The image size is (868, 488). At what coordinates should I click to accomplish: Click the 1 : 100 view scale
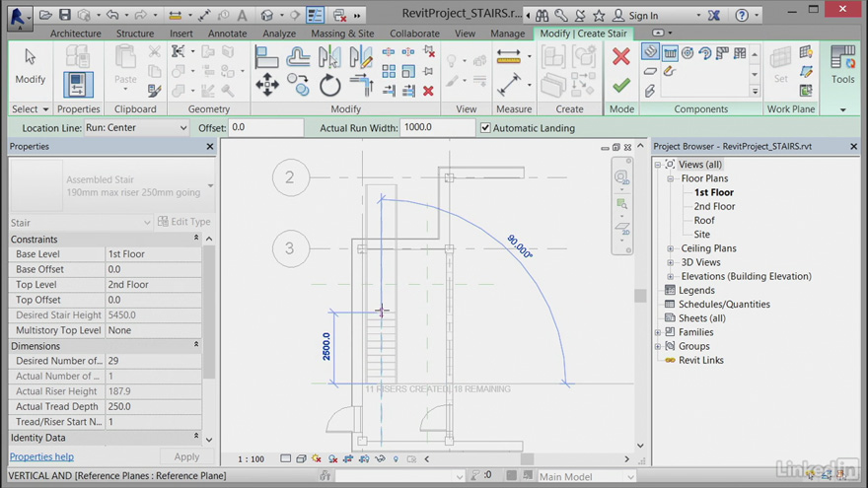(x=251, y=459)
